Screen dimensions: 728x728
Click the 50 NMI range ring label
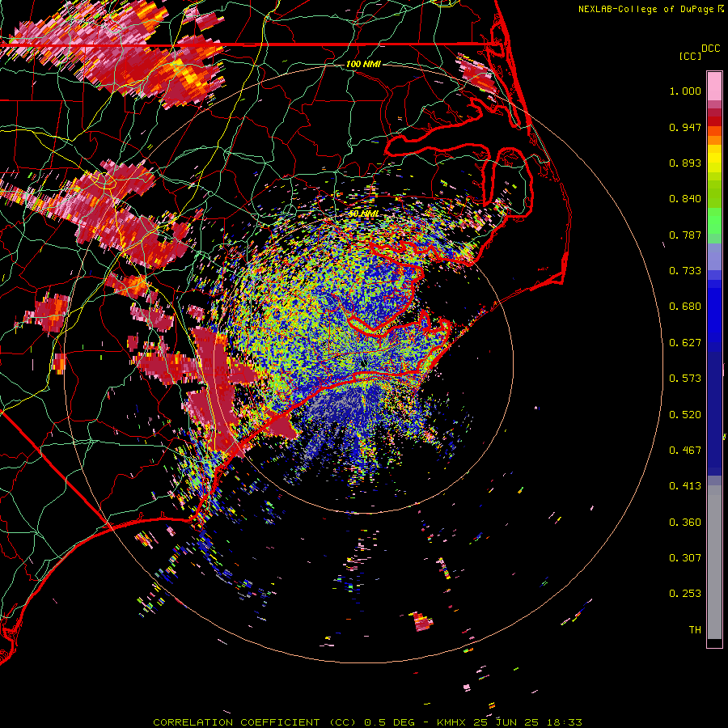[x=363, y=214]
